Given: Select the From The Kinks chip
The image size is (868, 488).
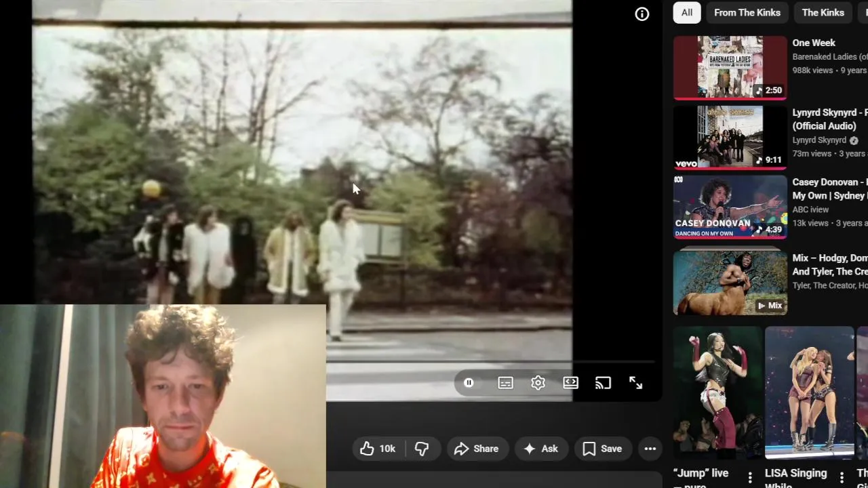Looking at the screenshot, I should (747, 12).
